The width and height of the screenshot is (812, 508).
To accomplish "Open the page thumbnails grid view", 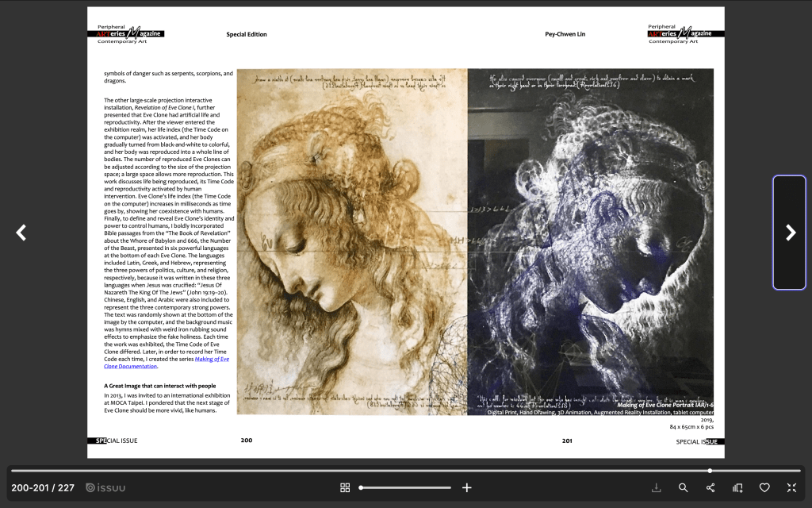I will 345,487.
